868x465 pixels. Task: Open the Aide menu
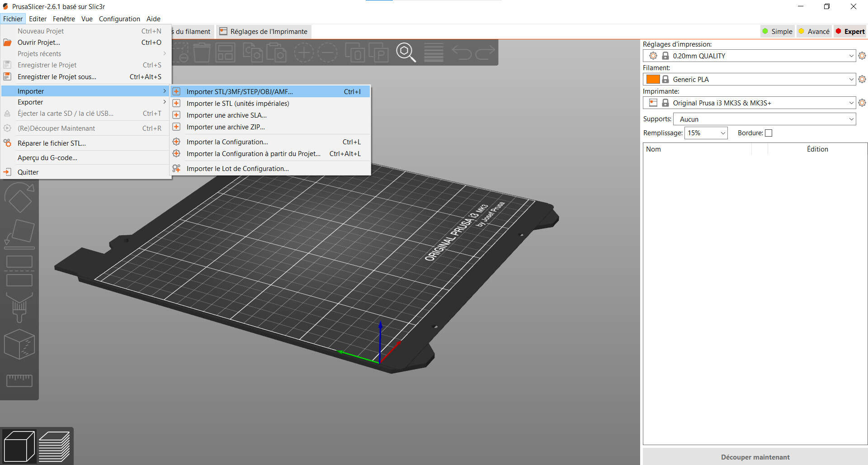(153, 19)
